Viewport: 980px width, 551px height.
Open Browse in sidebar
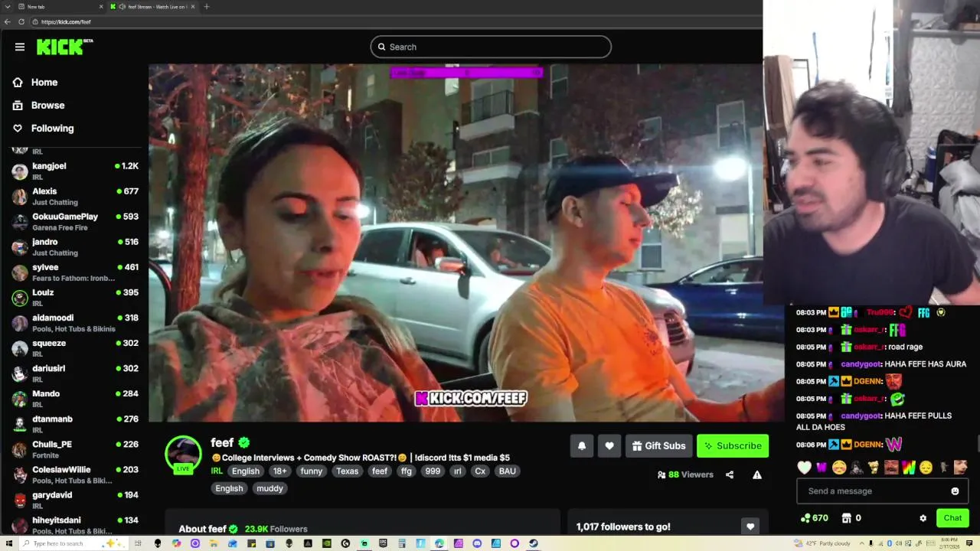tap(38, 105)
